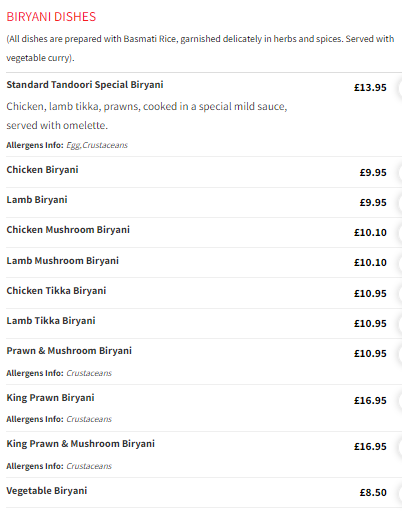Select Prawn & Mushroom Biryani dish name
Image resolution: width=402 pixels, height=511 pixels.
tap(69, 351)
